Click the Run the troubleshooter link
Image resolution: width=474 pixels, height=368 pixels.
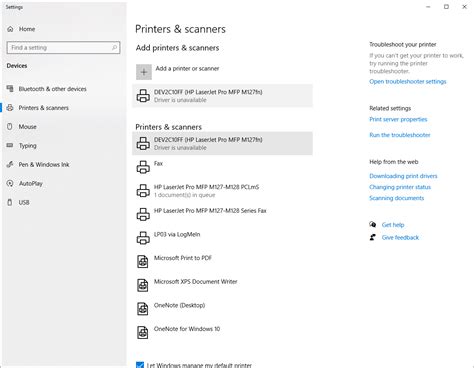tap(400, 135)
